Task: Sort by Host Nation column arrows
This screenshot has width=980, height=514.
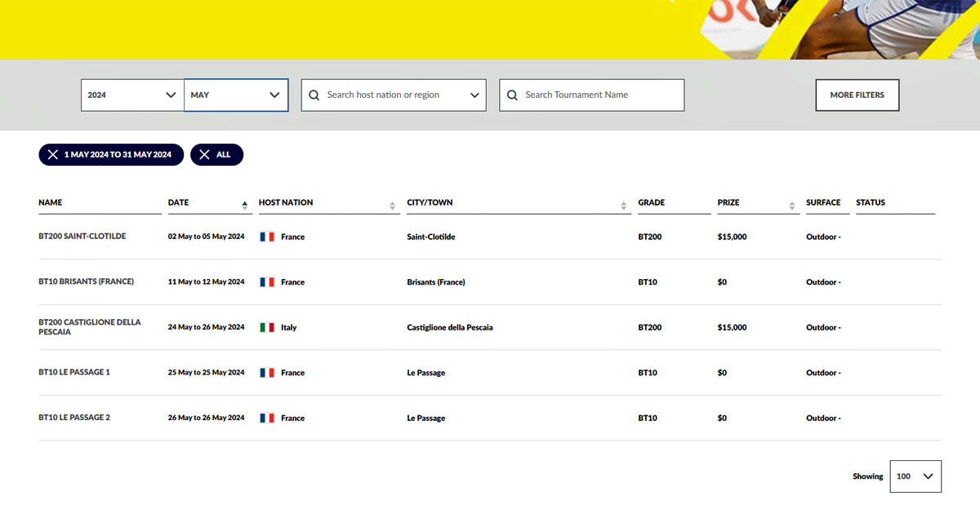Action: [393, 206]
